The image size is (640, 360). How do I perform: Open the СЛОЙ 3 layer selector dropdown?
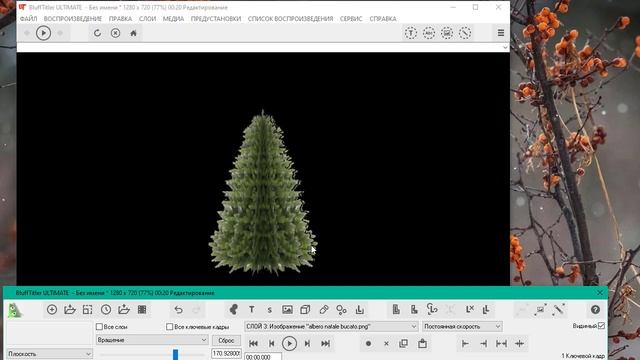coord(331,327)
